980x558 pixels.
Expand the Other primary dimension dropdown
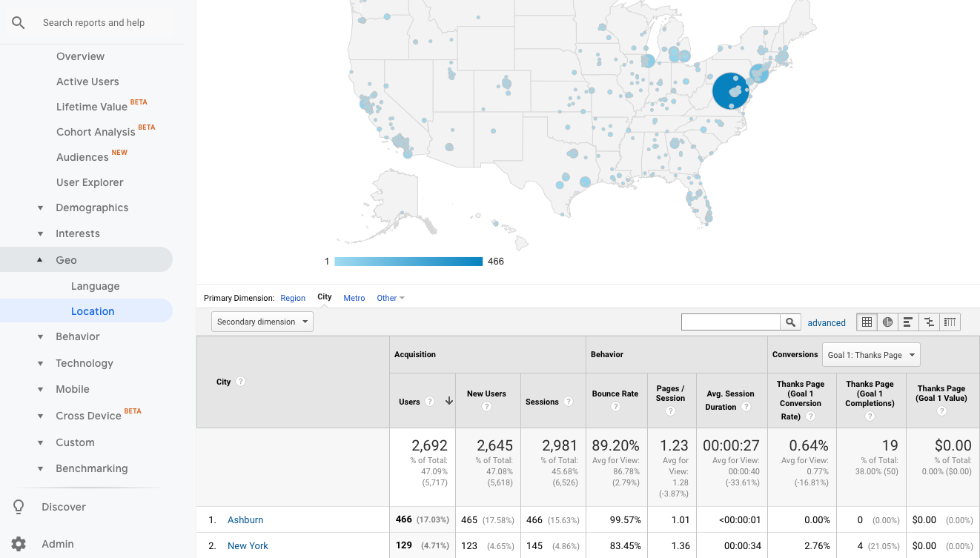click(391, 298)
